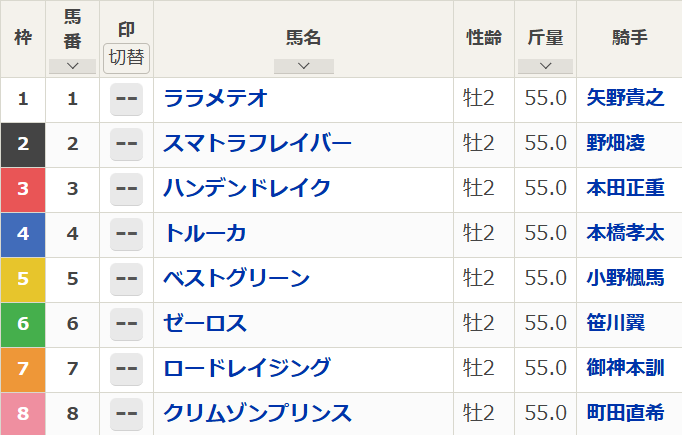Open horse page for ララメテオ

tap(215, 99)
